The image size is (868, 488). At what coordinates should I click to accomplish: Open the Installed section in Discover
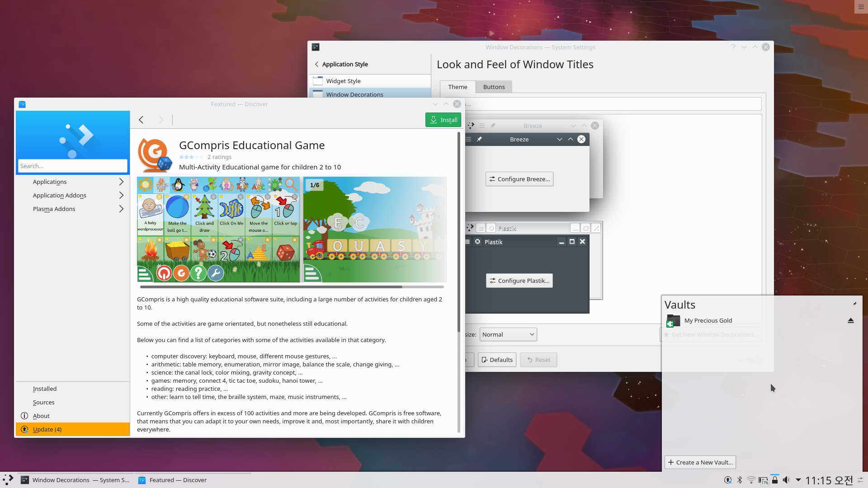click(73, 389)
